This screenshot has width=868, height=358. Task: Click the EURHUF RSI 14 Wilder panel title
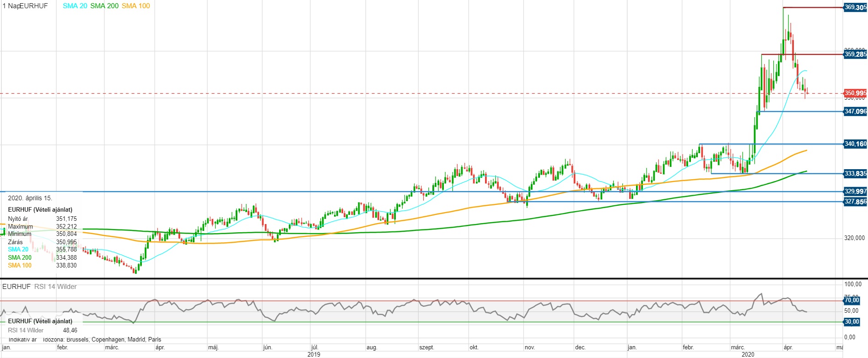point(39,287)
